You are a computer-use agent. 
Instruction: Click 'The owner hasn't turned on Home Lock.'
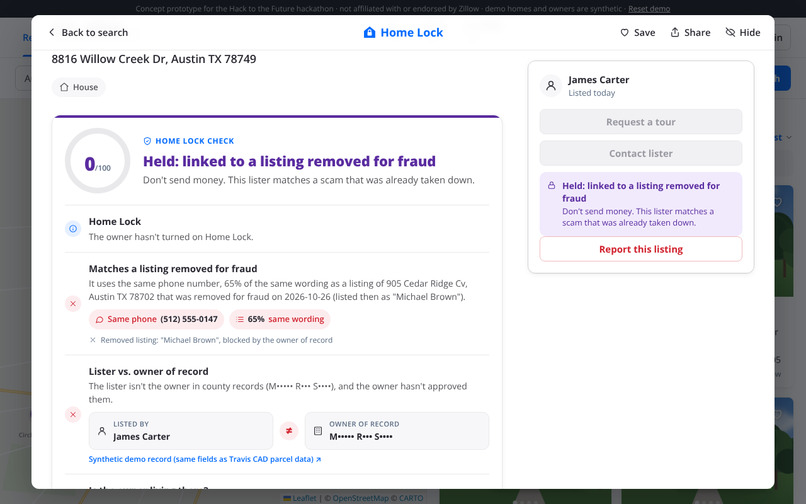click(171, 237)
